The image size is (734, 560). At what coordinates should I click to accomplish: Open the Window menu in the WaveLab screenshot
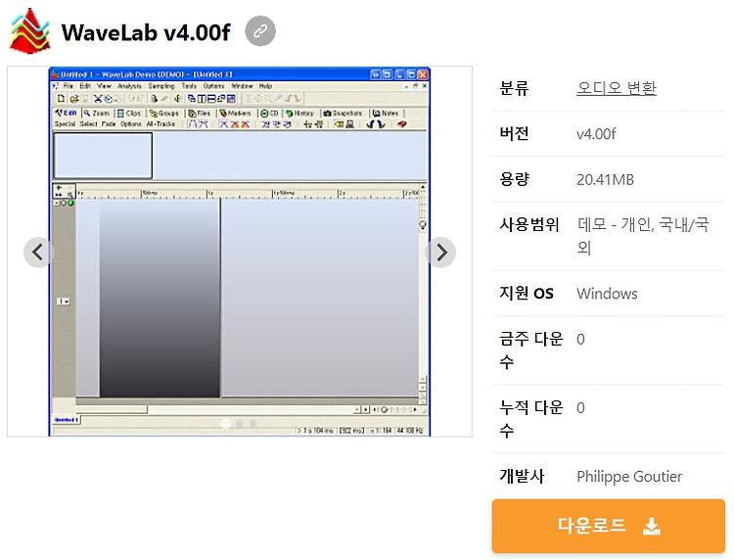(x=242, y=86)
